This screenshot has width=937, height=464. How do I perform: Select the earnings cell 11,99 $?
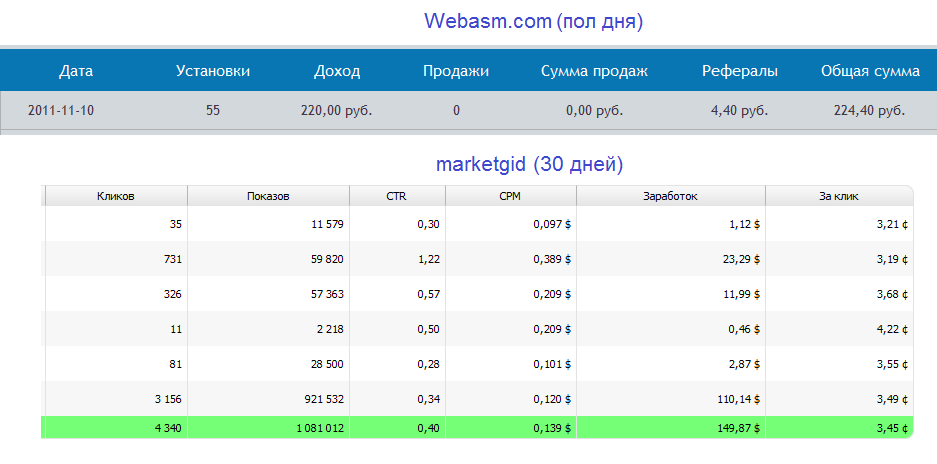742,294
